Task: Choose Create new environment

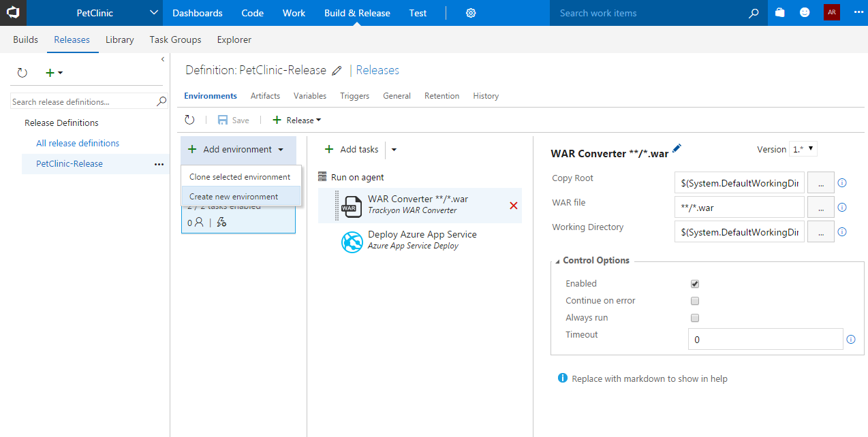Action: 240,197
